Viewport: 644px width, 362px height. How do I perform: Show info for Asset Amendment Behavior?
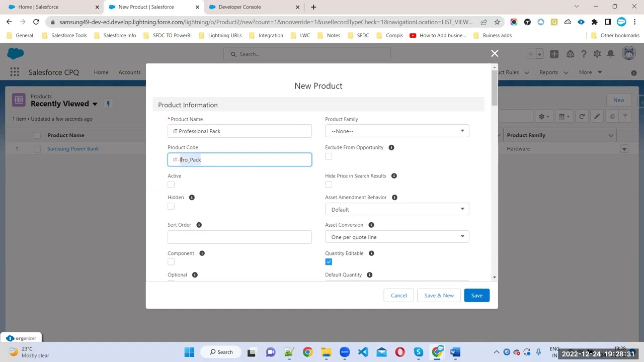click(x=394, y=198)
